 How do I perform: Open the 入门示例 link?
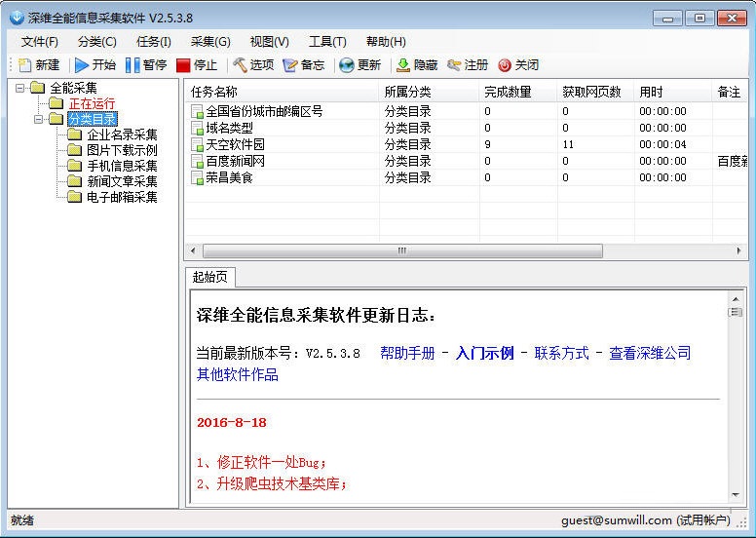tap(485, 353)
